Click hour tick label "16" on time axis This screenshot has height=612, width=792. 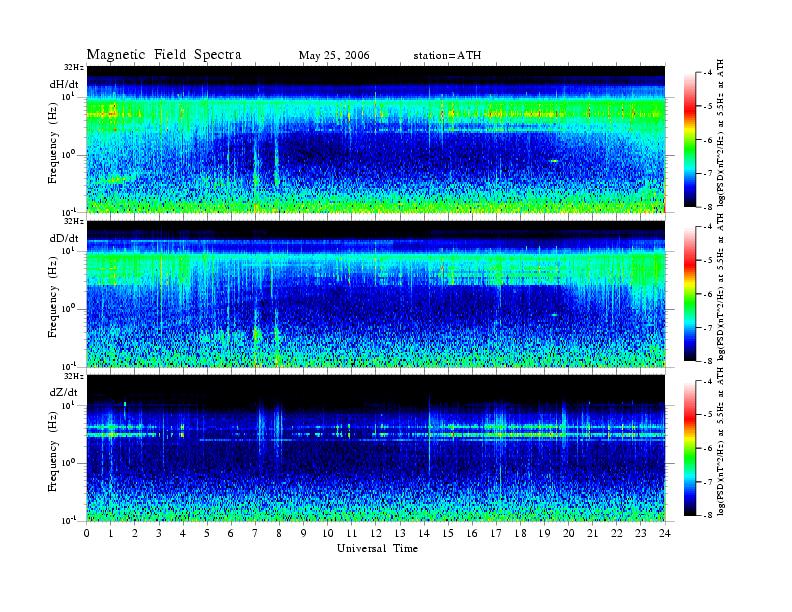point(472,533)
